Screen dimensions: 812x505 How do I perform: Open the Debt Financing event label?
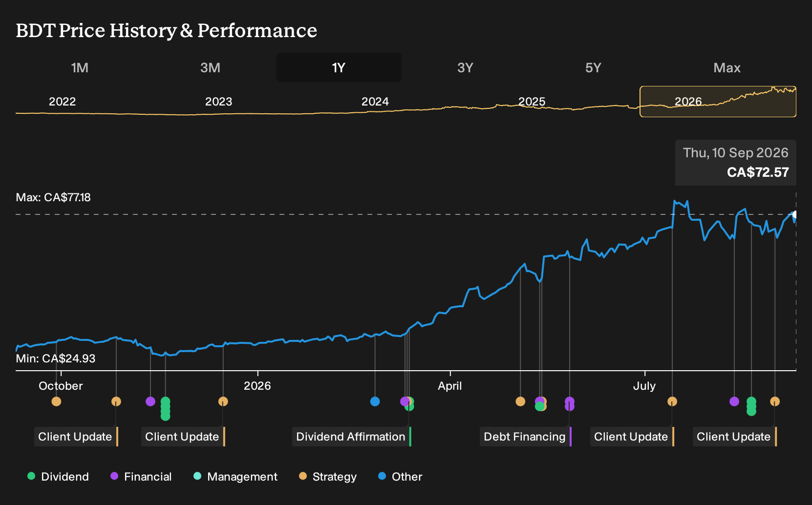(x=526, y=437)
